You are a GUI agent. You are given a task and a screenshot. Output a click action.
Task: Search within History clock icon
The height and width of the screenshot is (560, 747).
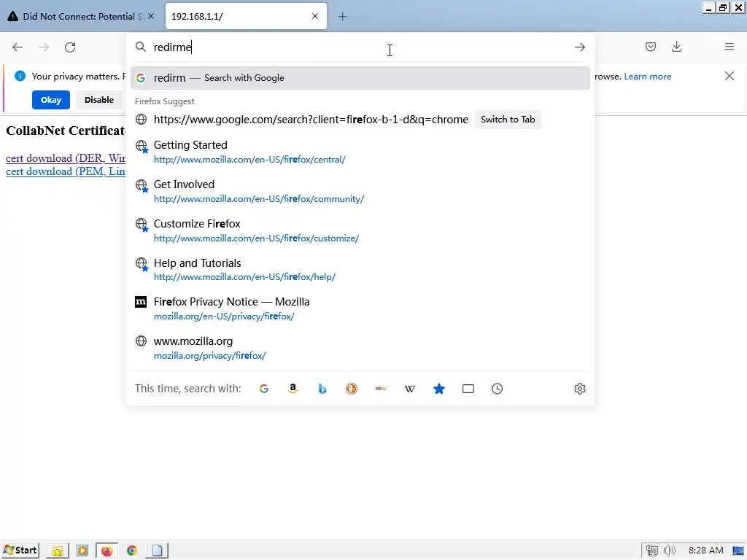497,389
